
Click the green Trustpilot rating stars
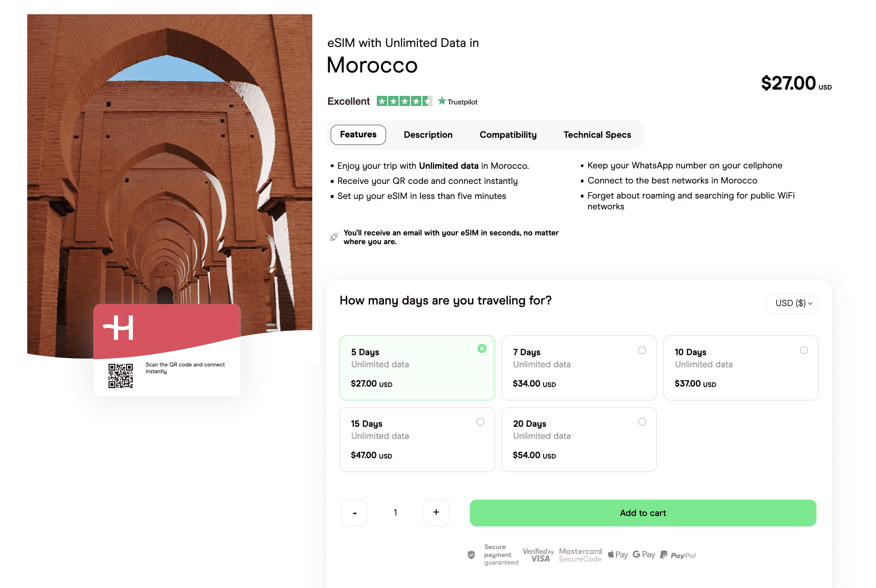click(404, 101)
